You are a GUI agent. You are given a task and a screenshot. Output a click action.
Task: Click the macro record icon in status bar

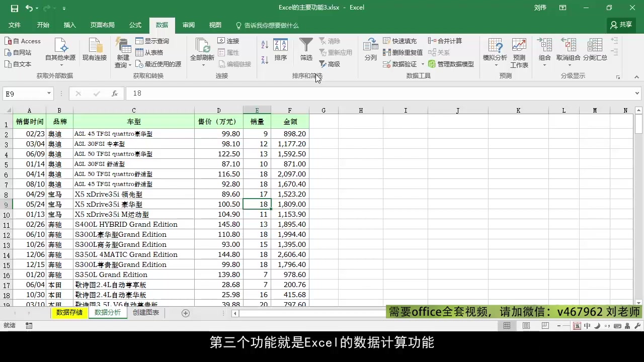(29, 326)
